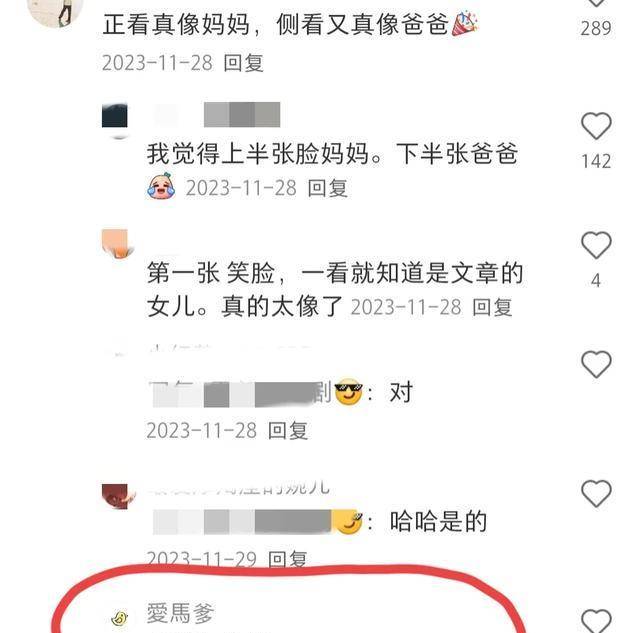Viewport: 640px width, 633px height.
Task: Tap the crying-laughing emoji in the 142-likes comment
Action: click(161, 186)
